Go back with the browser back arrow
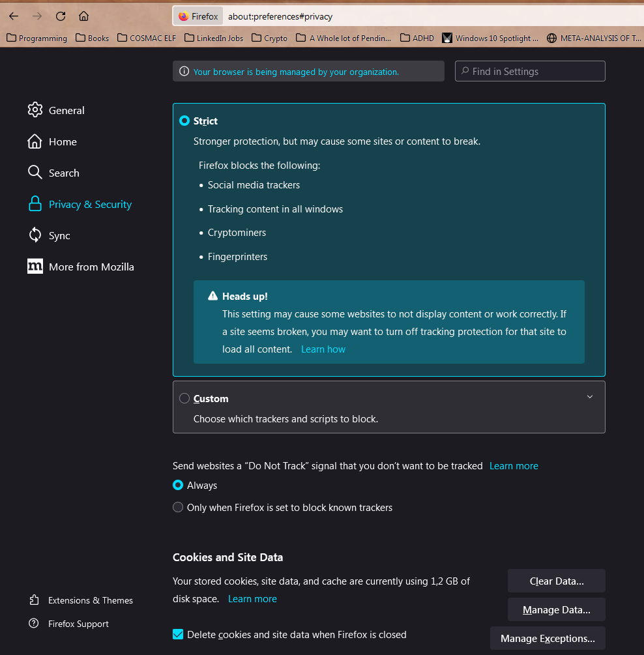 coord(14,16)
